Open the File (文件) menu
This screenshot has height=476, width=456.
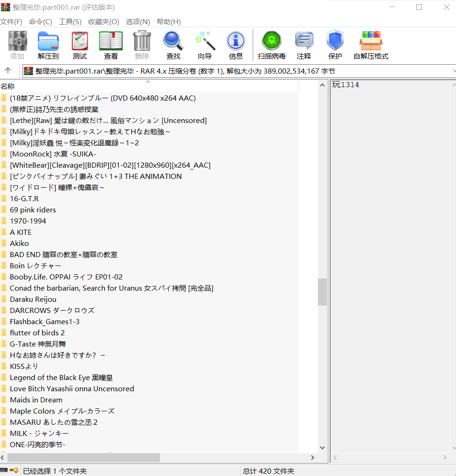point(11,22)
